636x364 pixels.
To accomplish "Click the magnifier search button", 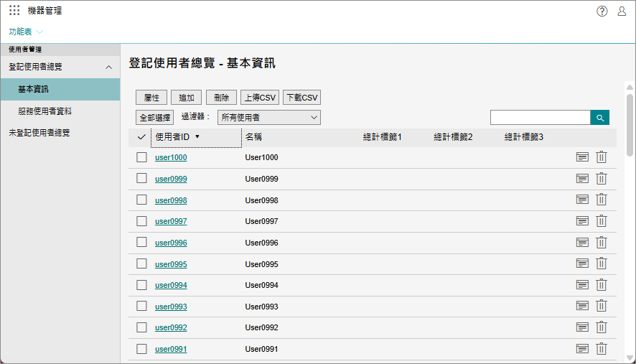I will (x=599, y=117).
